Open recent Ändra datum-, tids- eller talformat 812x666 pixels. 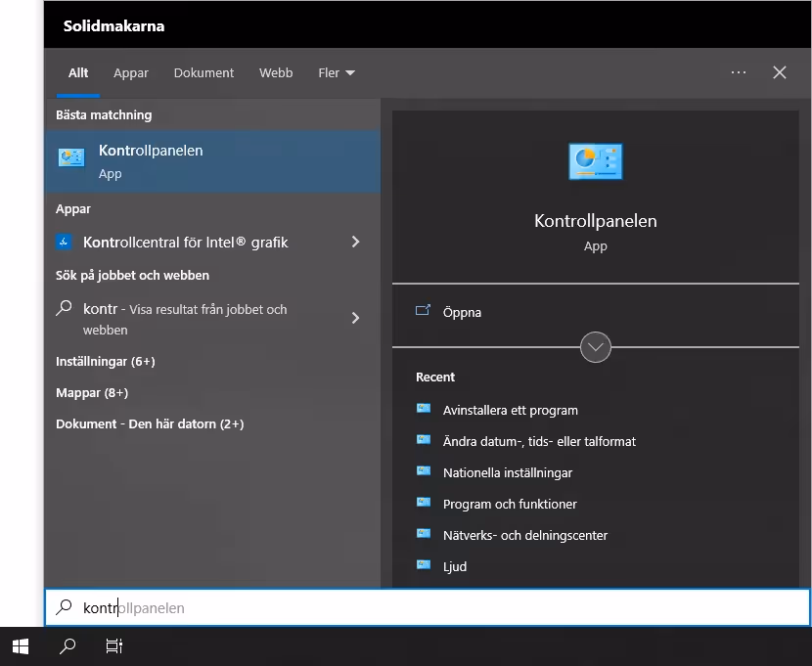tap(540, 441)
